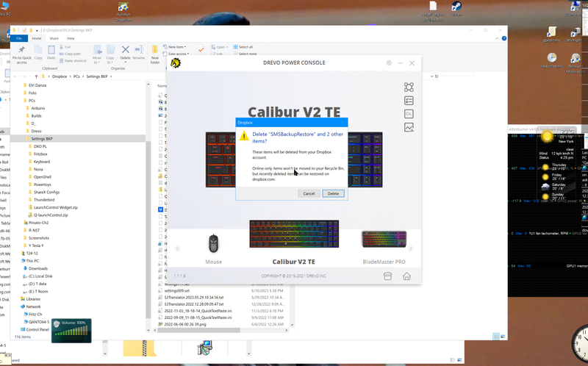The width and height of the screenshot is (588, 366).
Task: Click the Drevo home icon
Action: pyautogui.click(x=406, y=276)
